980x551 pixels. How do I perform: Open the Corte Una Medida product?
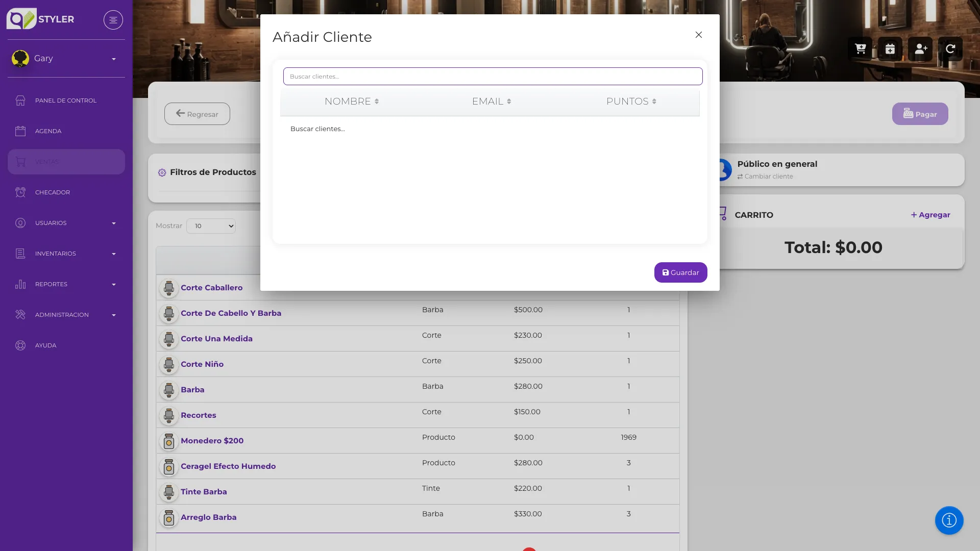point(216,339)
